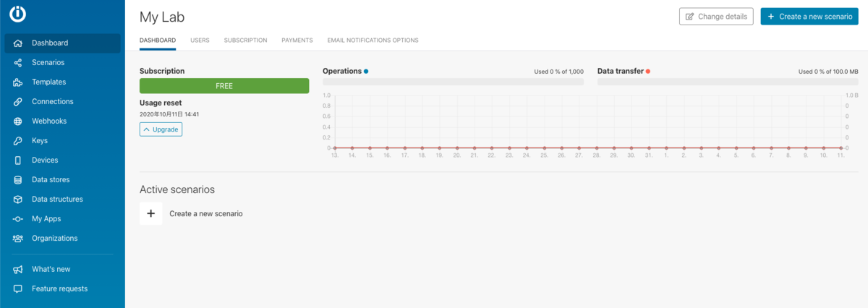This screenshot has width=868, height=308.
Task: Click the green FREE subscription bar
Action: [x=224, y=86]
